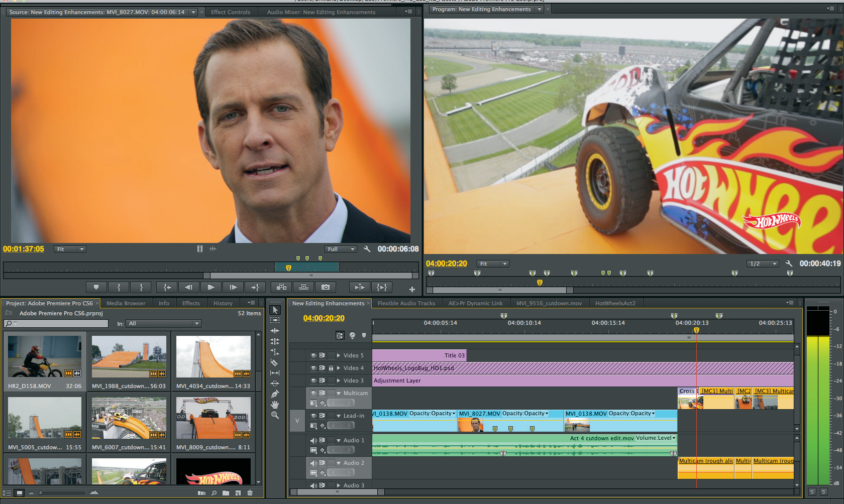Select the Slide tool
The width and height of the screenshot is (844, 504).
point(275,384)
